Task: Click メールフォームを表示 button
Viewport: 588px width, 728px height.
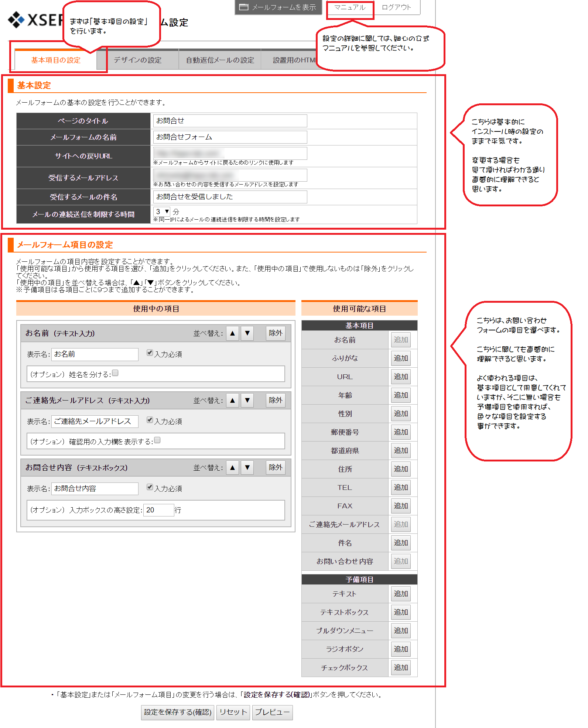Action: (278, 7)
